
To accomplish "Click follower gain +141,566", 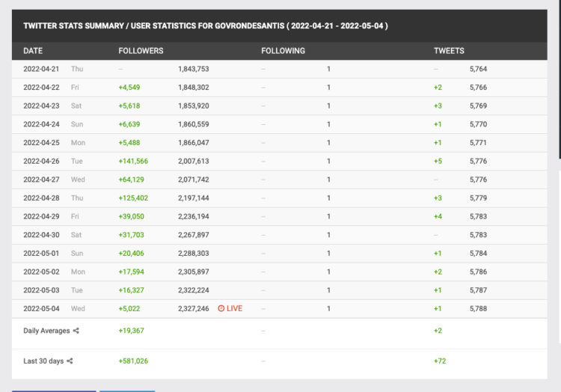I will point(133,161).
